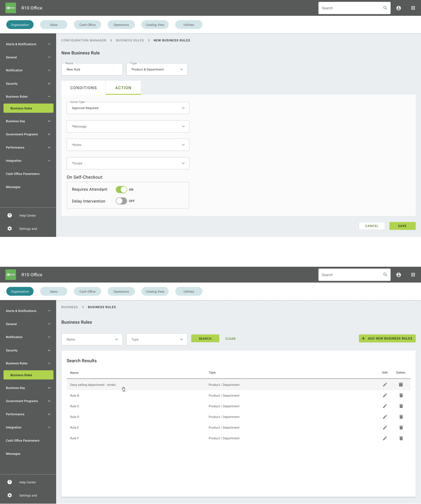This screenshot has width=421, height=504.
Task: Expand the Message dropdown
Action: click(128, 126)
